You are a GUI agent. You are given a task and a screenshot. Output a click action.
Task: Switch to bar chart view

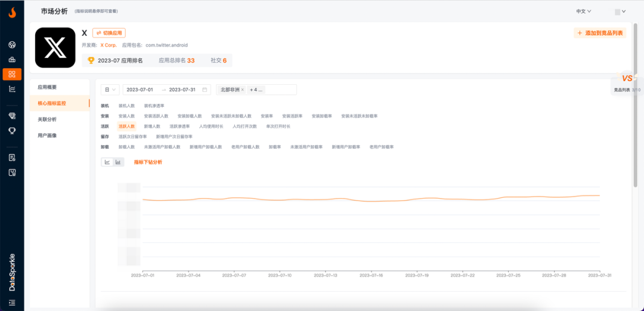(x=118, y=162)
